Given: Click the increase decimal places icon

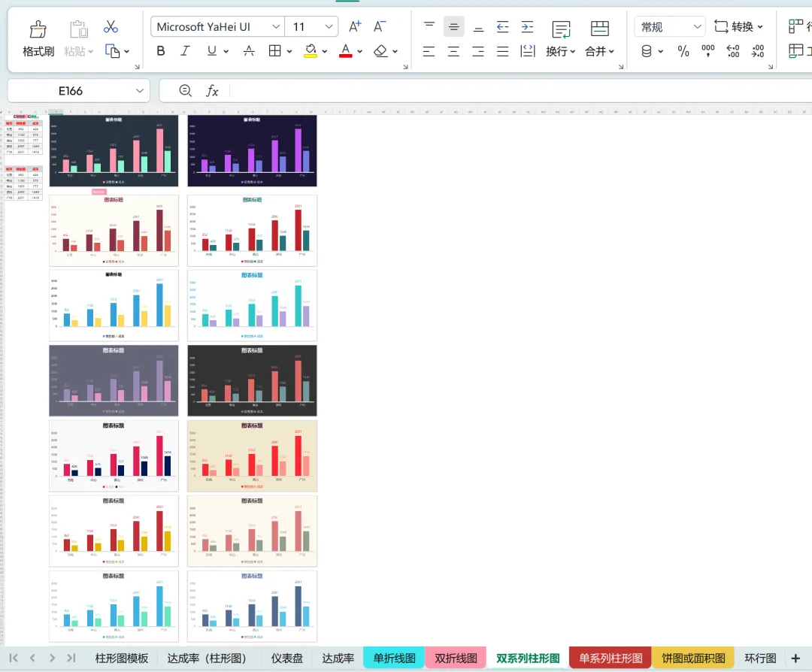Looking at the screenshot, I should (733, 50).
